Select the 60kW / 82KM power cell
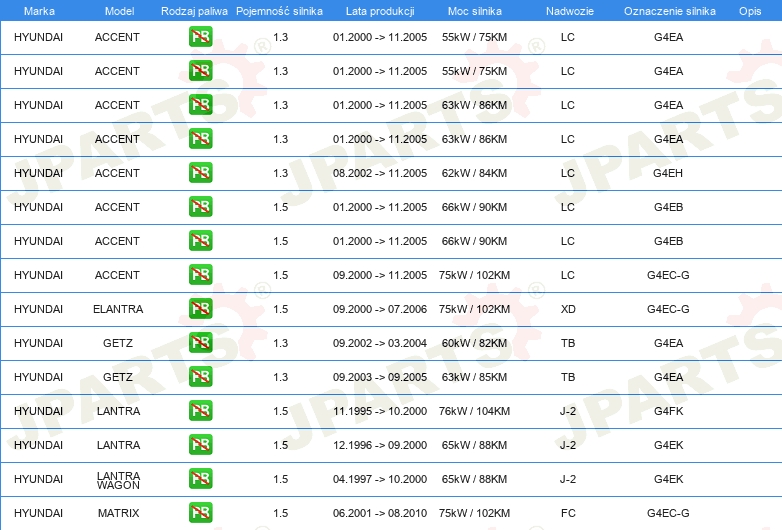The image size is (782, 530). click(x=474, y=343)
